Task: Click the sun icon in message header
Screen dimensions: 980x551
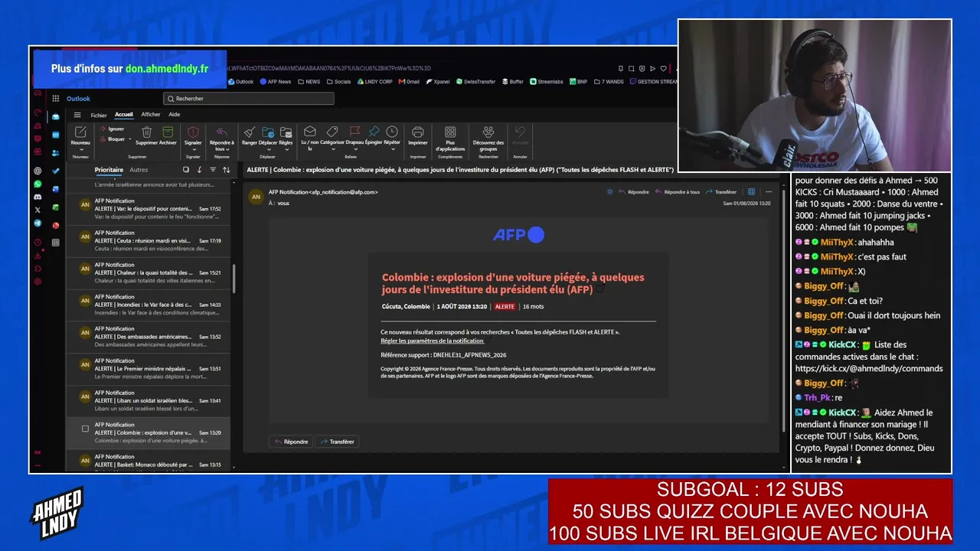Action: (x=609, y=192)
